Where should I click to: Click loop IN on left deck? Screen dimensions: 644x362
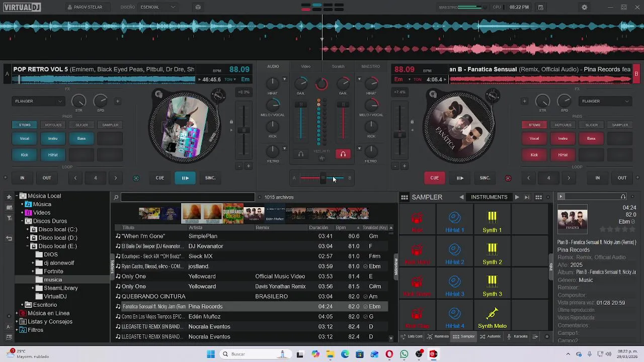(22, 178)
